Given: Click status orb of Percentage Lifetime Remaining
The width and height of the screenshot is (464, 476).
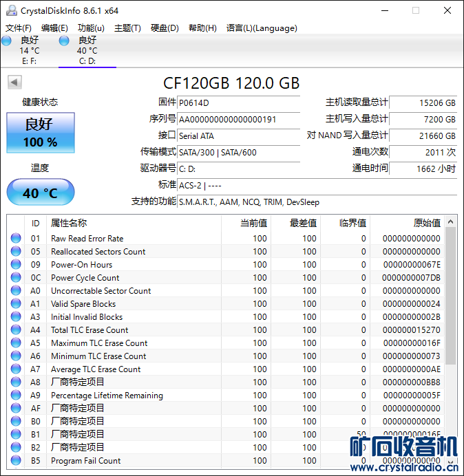Looking at the screenshot, I should point(16,395).
